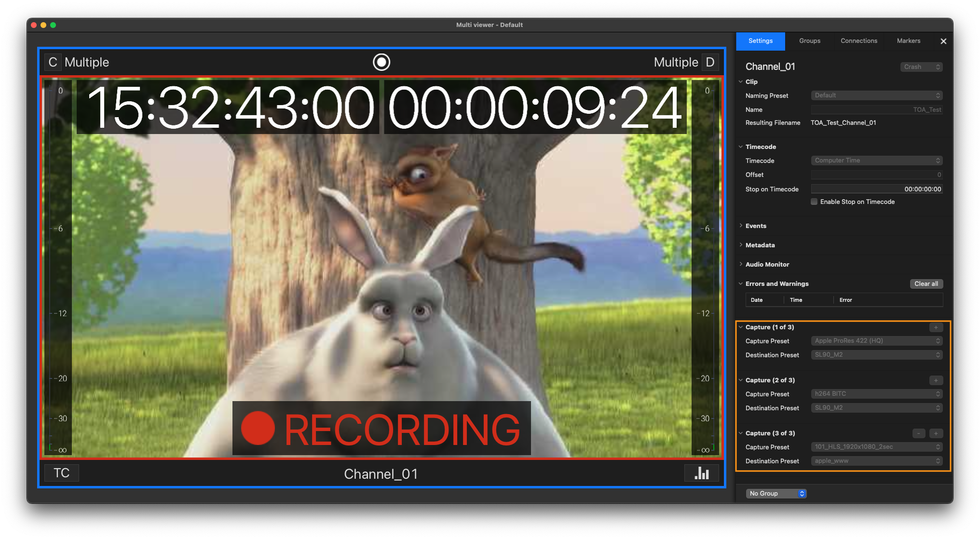Click the TC timecode button
980x539 pixels.
tap(62, 473)
